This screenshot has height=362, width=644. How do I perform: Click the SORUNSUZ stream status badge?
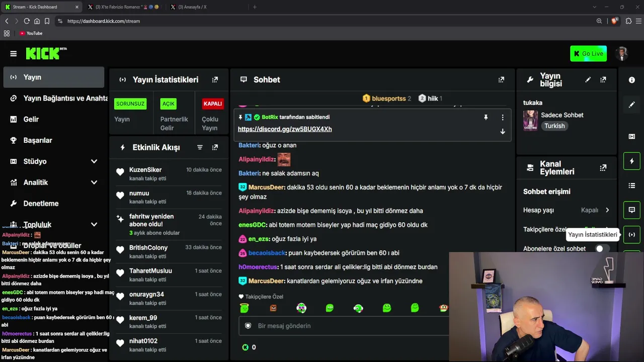(130, 104)
